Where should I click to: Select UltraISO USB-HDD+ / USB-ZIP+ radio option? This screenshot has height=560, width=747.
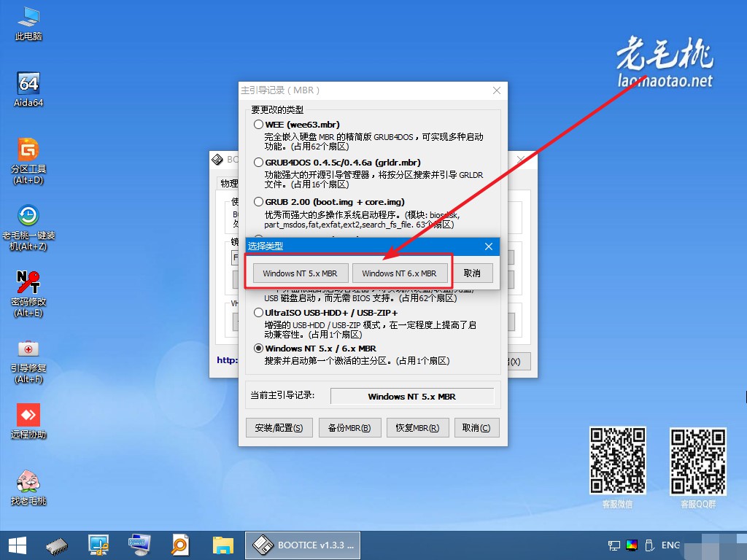tap(258, 313)
